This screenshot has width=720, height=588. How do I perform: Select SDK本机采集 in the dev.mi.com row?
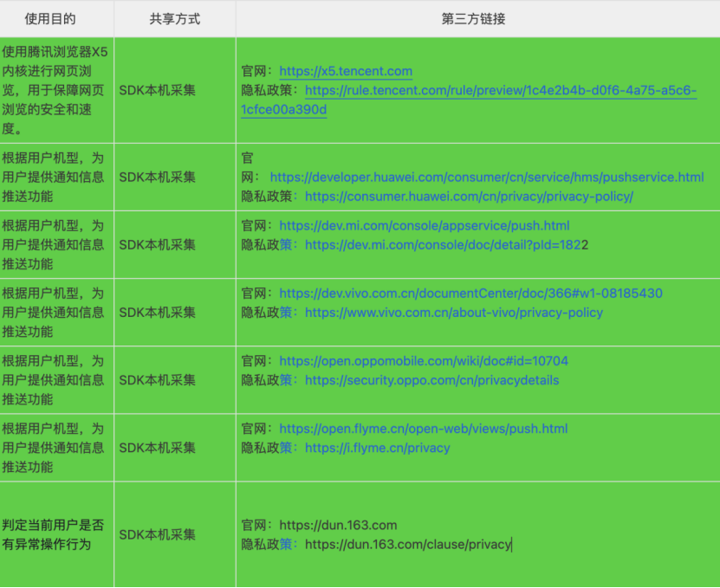click(x=158, y=245)
